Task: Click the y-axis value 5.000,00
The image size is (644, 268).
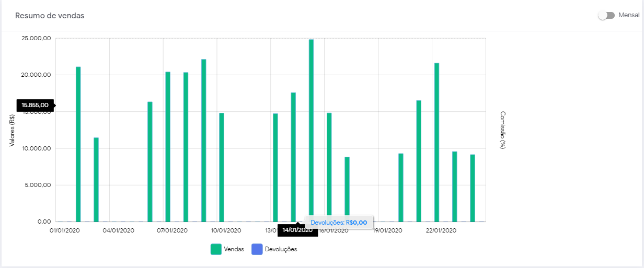Action: [x=38, y=185]
